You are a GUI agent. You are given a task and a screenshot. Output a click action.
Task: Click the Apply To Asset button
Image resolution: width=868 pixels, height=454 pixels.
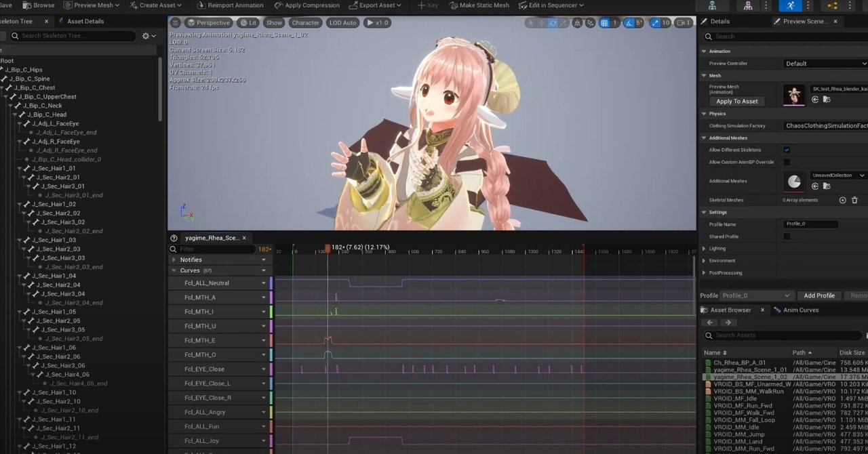(736, 101)
